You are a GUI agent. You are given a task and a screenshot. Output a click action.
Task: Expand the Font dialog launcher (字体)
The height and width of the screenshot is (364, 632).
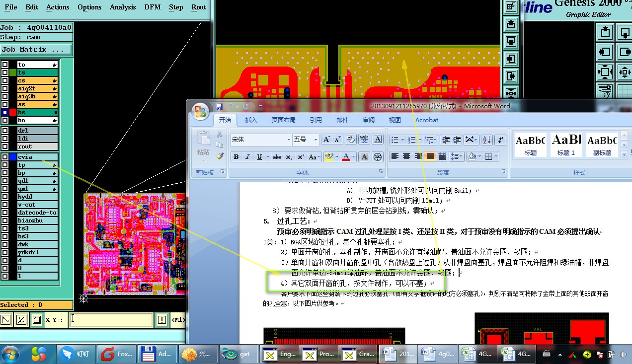pos(381,172)
